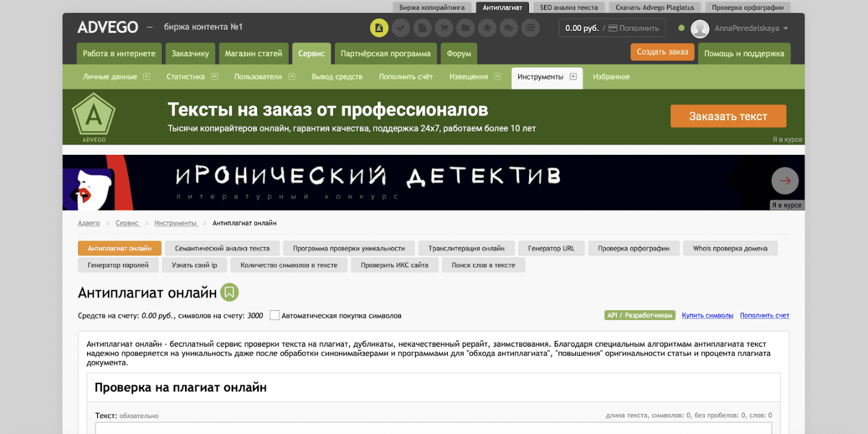
Task: Click the yellow document icon in the header
Action: tap(379, 28)
